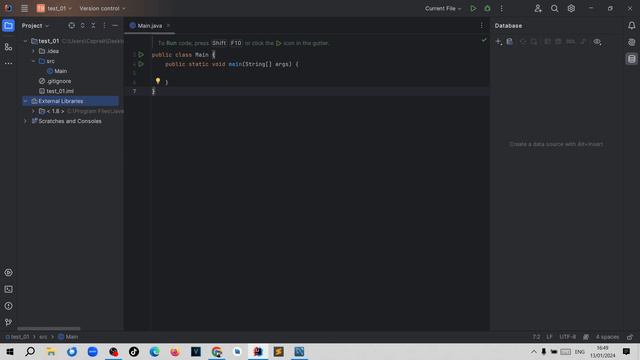Open Notifications bell
Screen dimensions: 640x360
(x=631, y=25)
